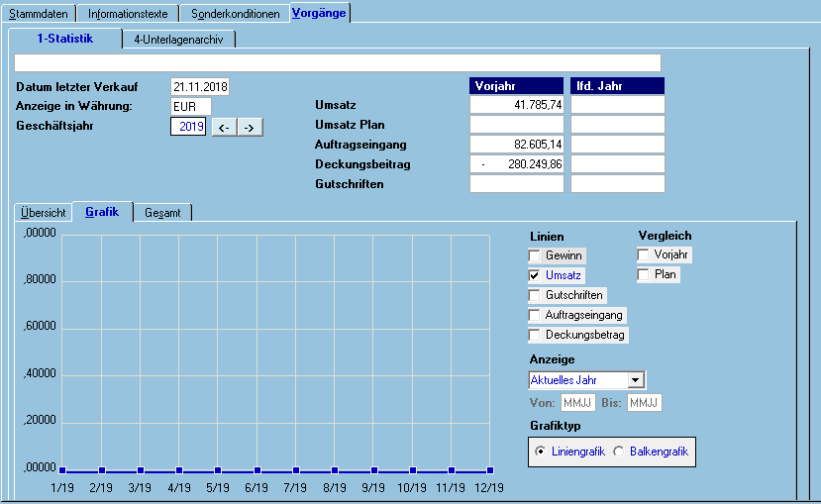Open 4-Unterlagenarchiv sub-tab
Image resolution: width=821 pixels, height=504 pixels.
coord(178,40)
